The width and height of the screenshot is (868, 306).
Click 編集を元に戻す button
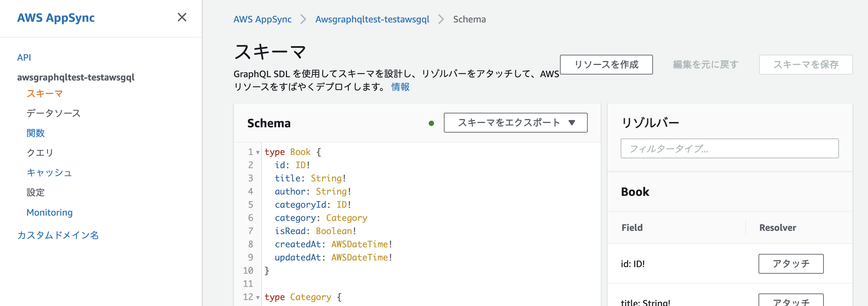[x=706, y=64]
